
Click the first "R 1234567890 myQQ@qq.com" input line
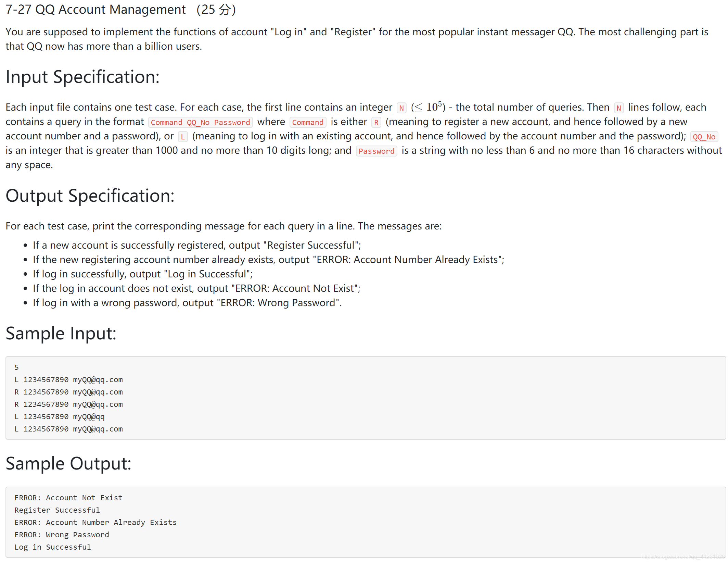68,392
